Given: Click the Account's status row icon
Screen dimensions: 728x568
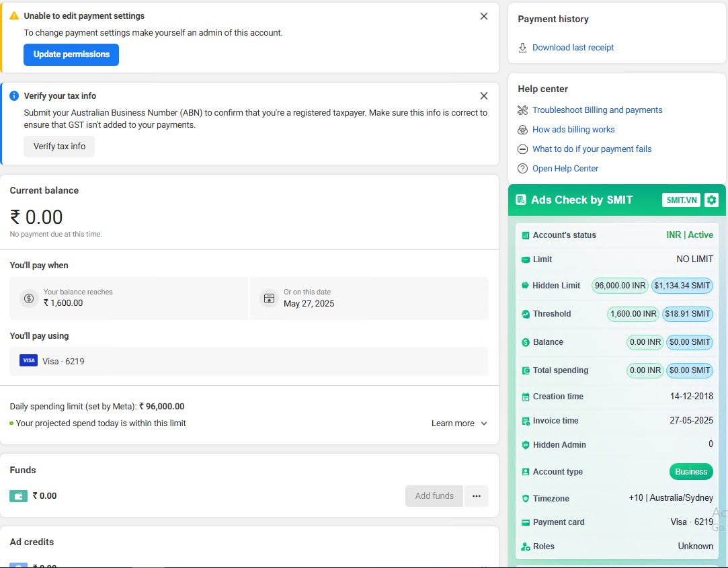Looking at the screenshot, I should (525, 235).
